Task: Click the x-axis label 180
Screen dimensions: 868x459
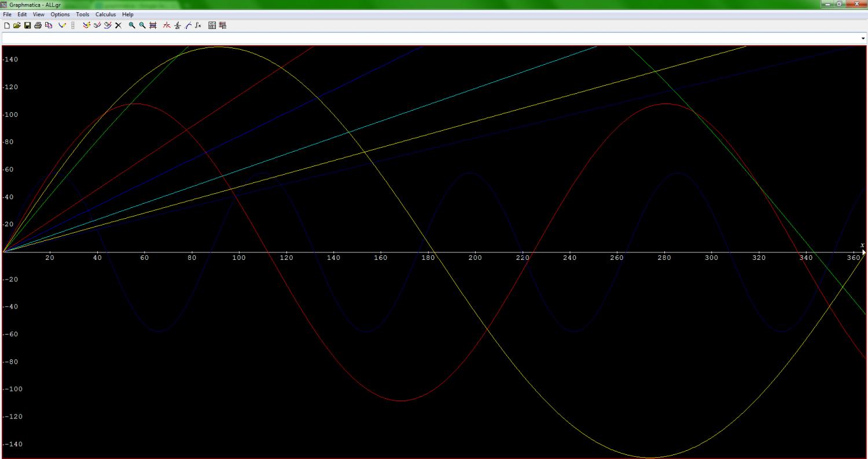Action: (428, 258)
